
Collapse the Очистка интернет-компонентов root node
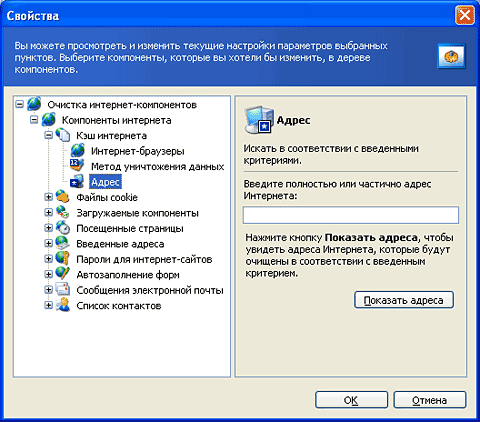pyautogui.click(x=20, y=104)
